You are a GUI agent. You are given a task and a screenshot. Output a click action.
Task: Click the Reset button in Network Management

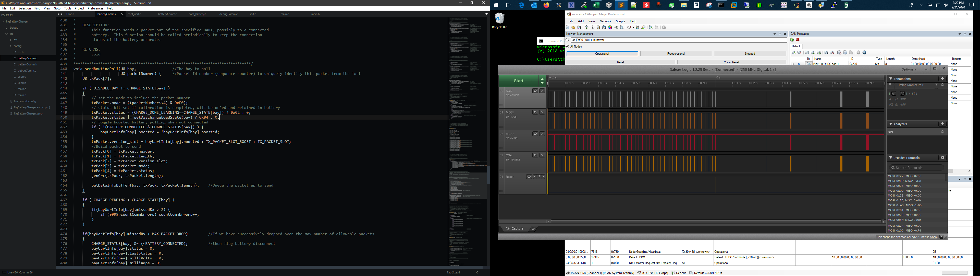(x=620, y=62)
